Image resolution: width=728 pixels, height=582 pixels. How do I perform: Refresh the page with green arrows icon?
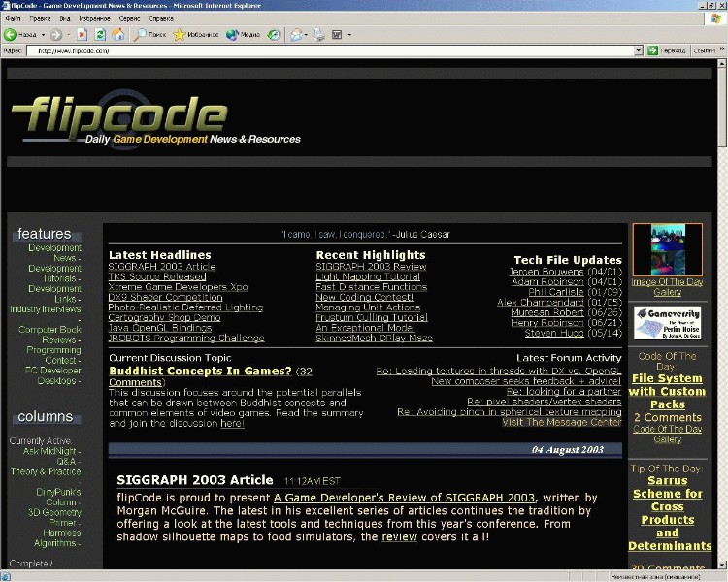[x=100, y=34]
